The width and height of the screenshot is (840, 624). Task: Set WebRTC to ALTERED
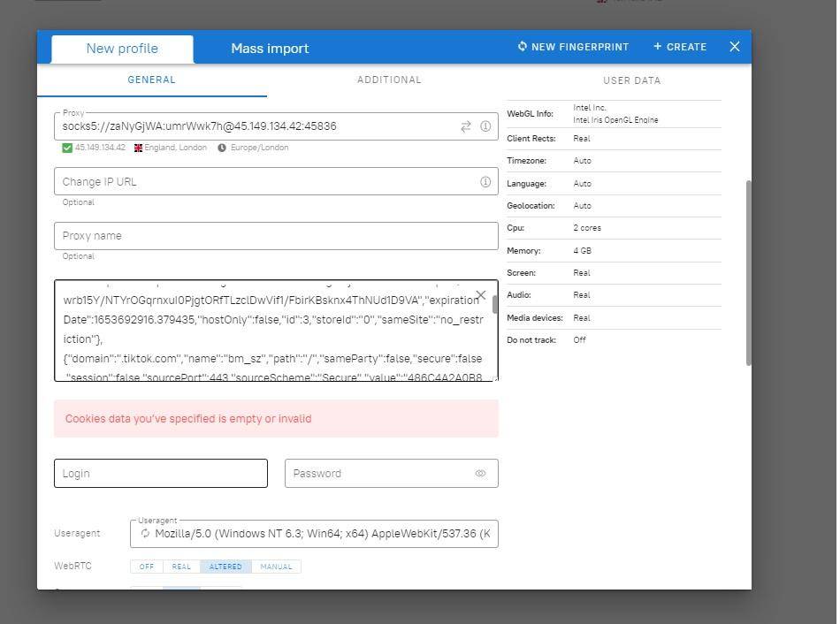pyautogui.click(x=225, y=567)
